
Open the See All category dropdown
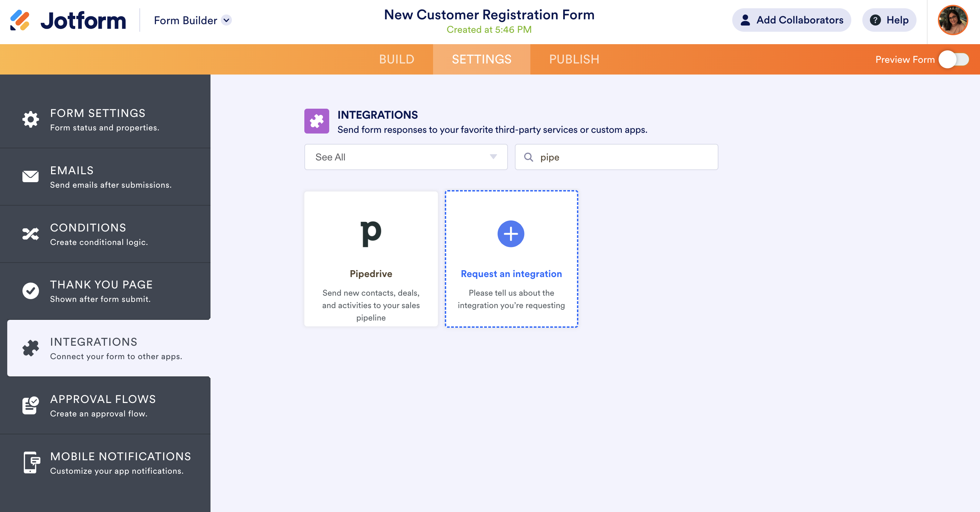click(405, 157)
